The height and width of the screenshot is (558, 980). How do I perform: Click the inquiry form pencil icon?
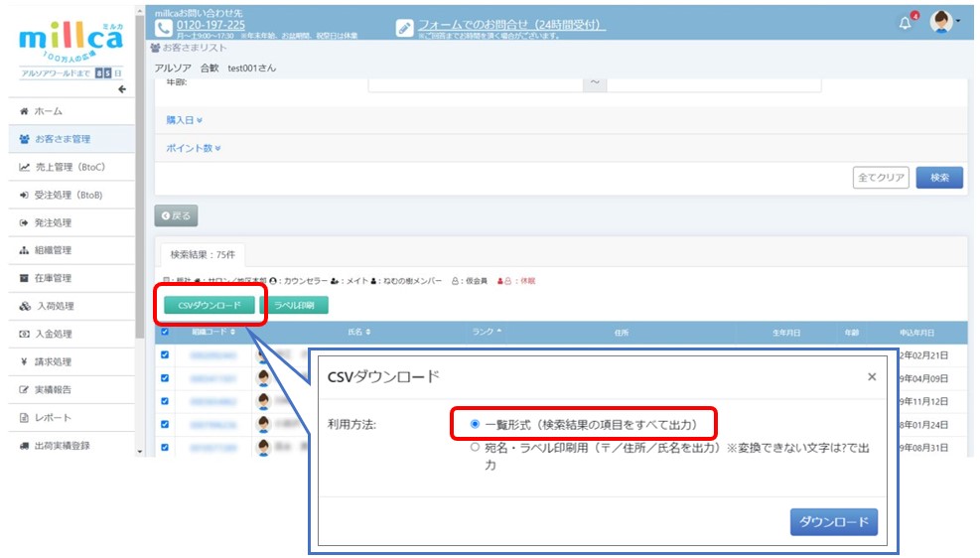click(x=404, y=28)
